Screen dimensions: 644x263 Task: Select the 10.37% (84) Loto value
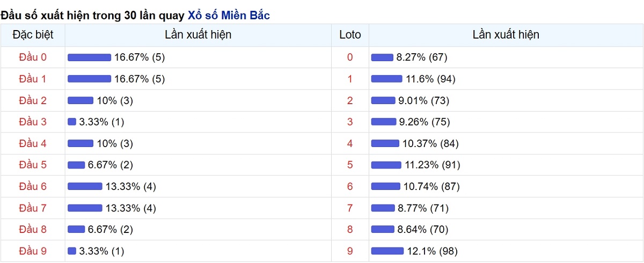pos(430,143)
